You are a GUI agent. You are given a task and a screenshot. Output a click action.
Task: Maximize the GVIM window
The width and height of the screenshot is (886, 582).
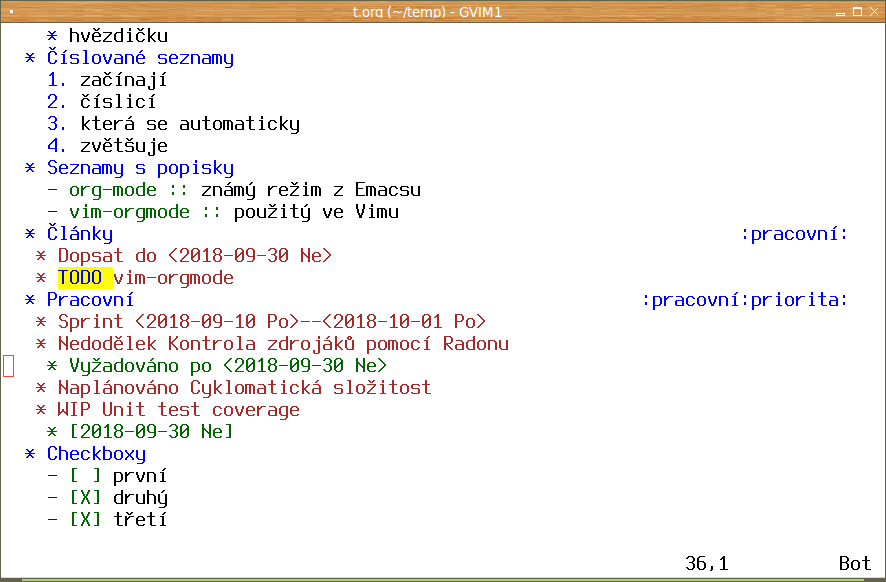[x=857, y=12]
